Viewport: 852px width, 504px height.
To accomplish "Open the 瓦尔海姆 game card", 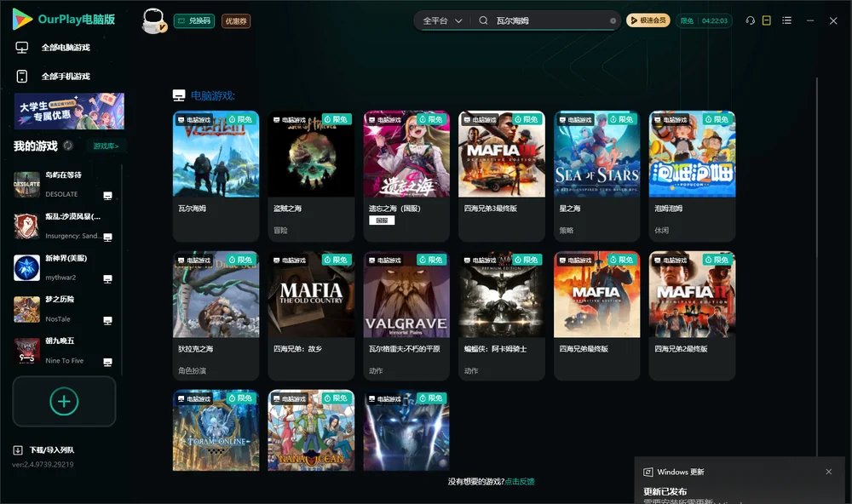I will tap(216, 176).
